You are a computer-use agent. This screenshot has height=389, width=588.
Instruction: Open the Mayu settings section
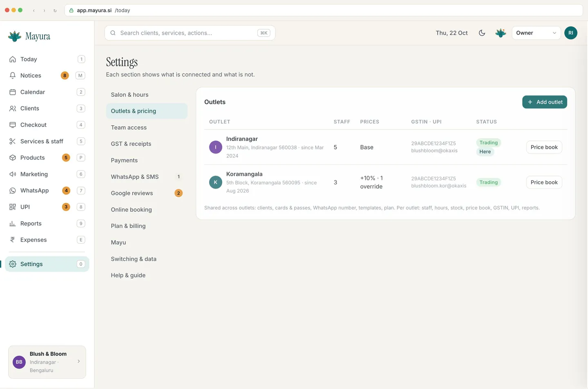pos(147,242)
